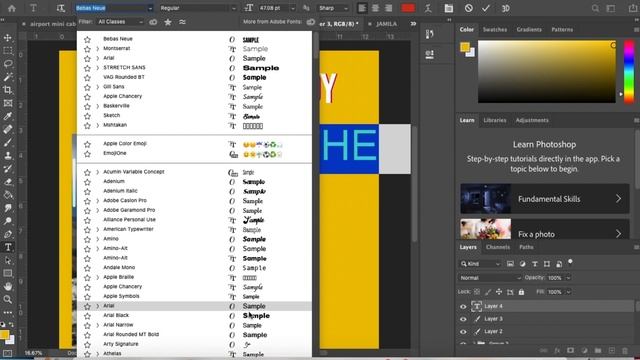This screenshot has width=640, height=360.
Task: Click the red text color swatch
Action: (x=408, y=8)
